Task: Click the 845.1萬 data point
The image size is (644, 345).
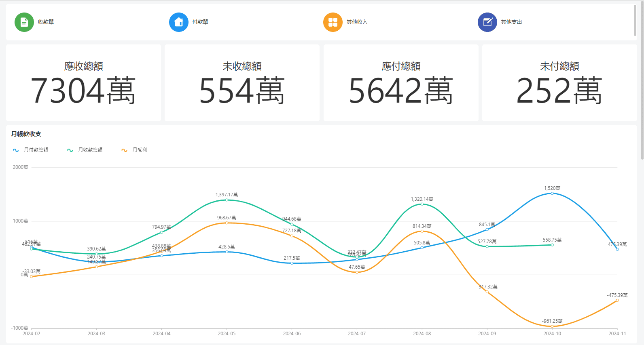Action: [x=487, y=229]
